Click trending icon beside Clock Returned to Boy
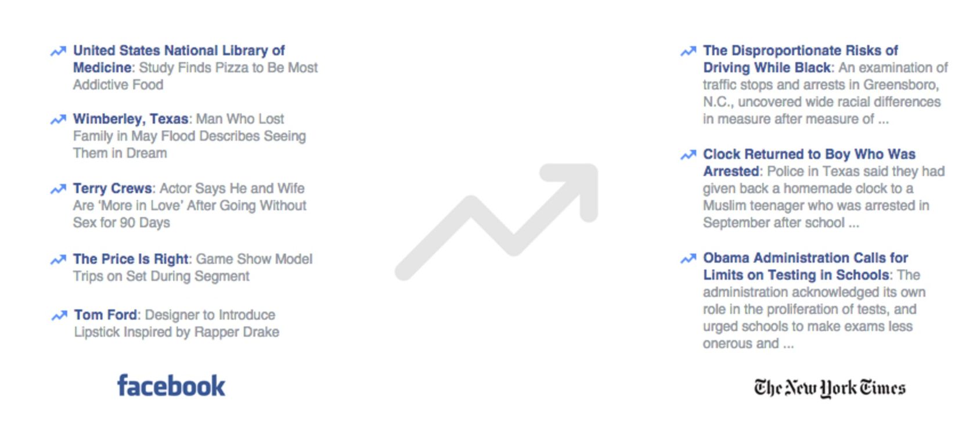Image resolution: width=980 pixels, height=433 pixels. coord(688,154)
